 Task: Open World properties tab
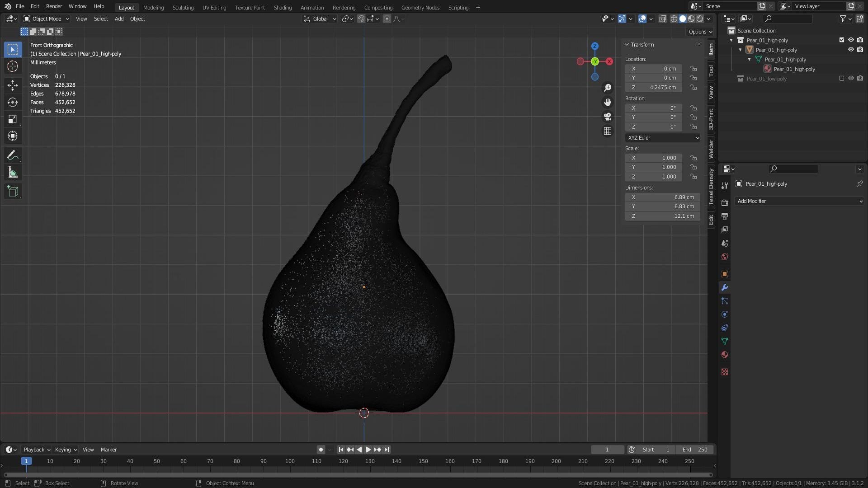click(x=725, y=257)
